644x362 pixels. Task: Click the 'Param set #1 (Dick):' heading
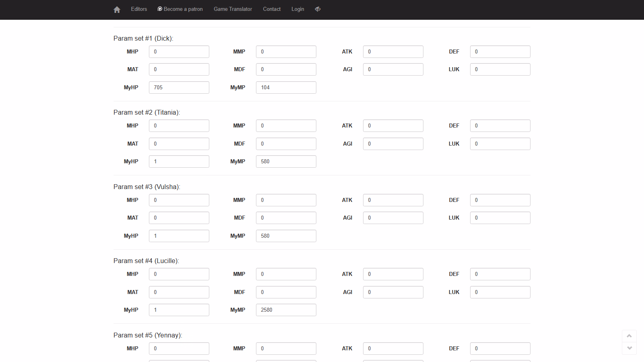click(x=143, y=38)
